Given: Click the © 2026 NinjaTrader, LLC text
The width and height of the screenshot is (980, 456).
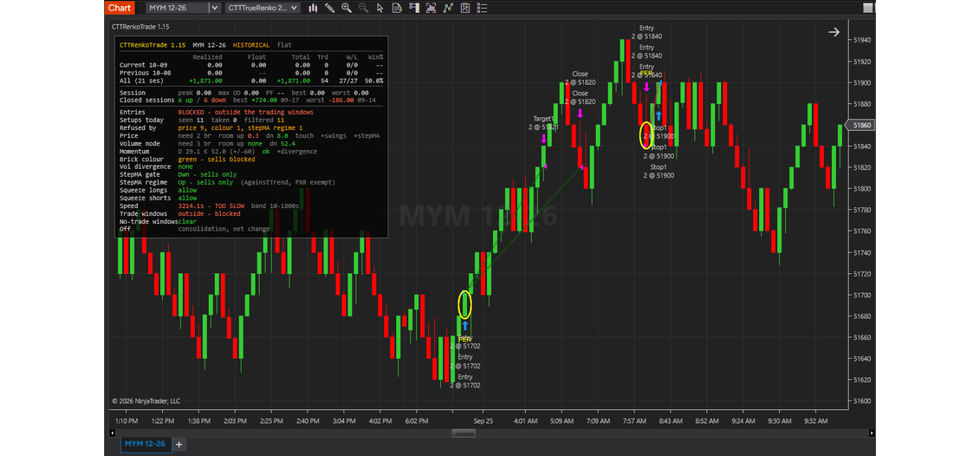Looking at the screenshot, I should (146, 401).
